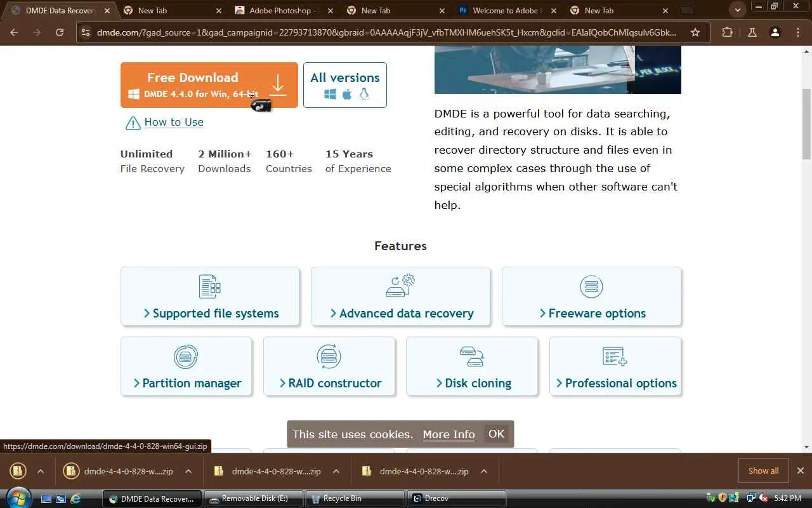Switch to the DMDE Data Recovery tab
This screenshot has width=812, height=508.
(60, 10)
